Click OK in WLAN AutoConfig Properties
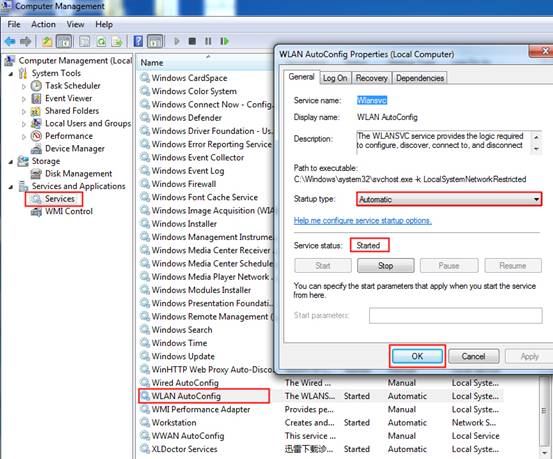553x459 pixels. point(417,356)
